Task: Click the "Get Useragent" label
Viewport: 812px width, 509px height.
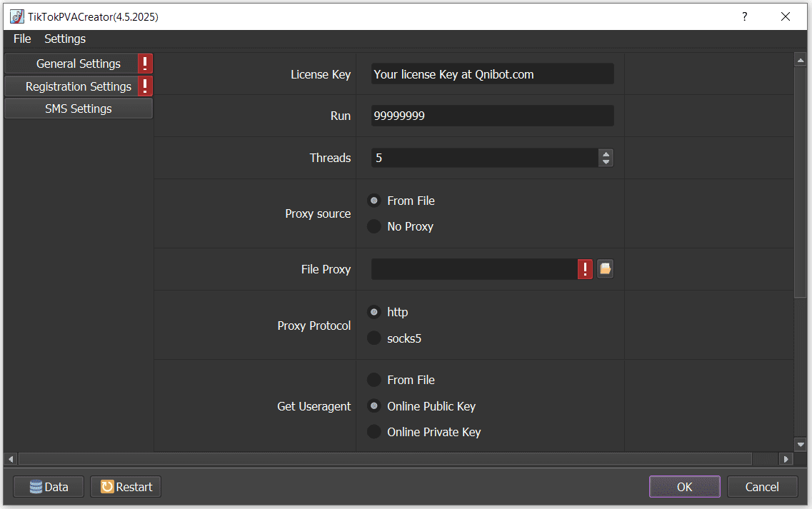Action: coord(314,406)
